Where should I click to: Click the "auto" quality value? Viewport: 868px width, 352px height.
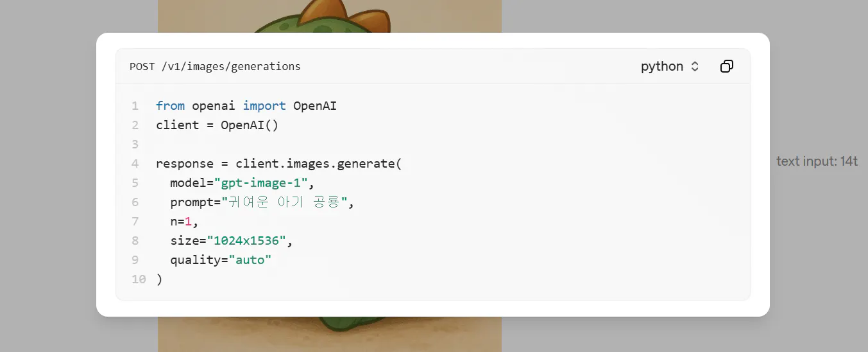coord(250,260)
